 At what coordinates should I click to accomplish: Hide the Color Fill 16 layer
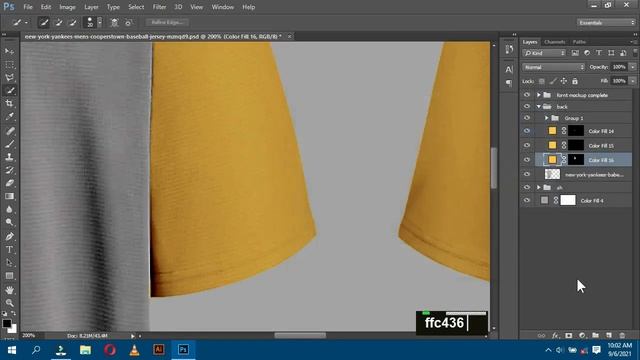(527, 160)
